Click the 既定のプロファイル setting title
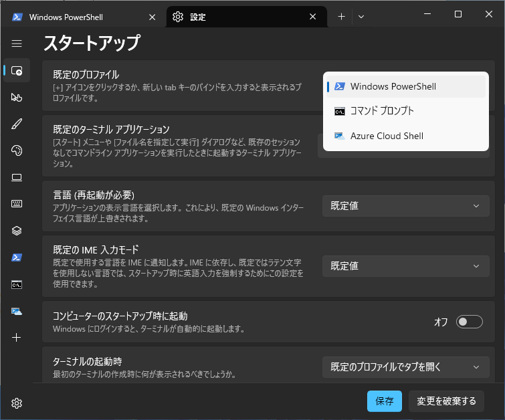The width and height of the screenshot is (505, 420). coord(86,75)
